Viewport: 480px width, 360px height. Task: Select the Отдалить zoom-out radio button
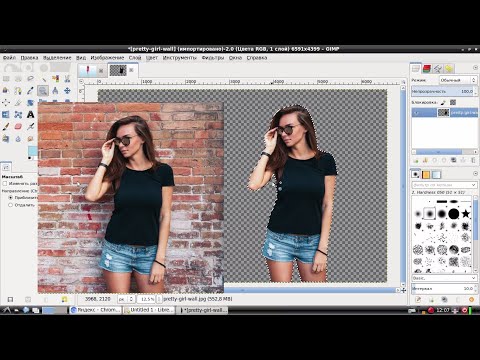coord(10,205)
